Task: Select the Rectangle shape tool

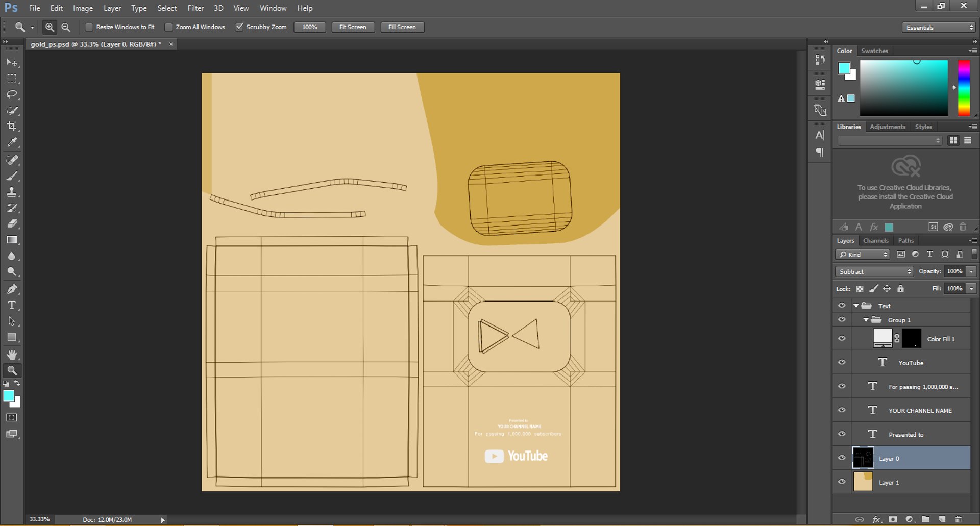Action: (x=12, y=337)
